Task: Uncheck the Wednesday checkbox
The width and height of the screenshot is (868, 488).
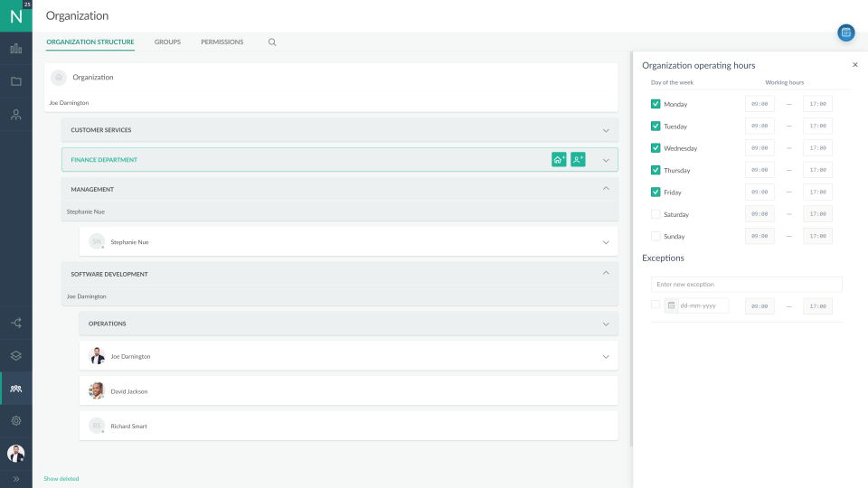Action: click(656, 148)
